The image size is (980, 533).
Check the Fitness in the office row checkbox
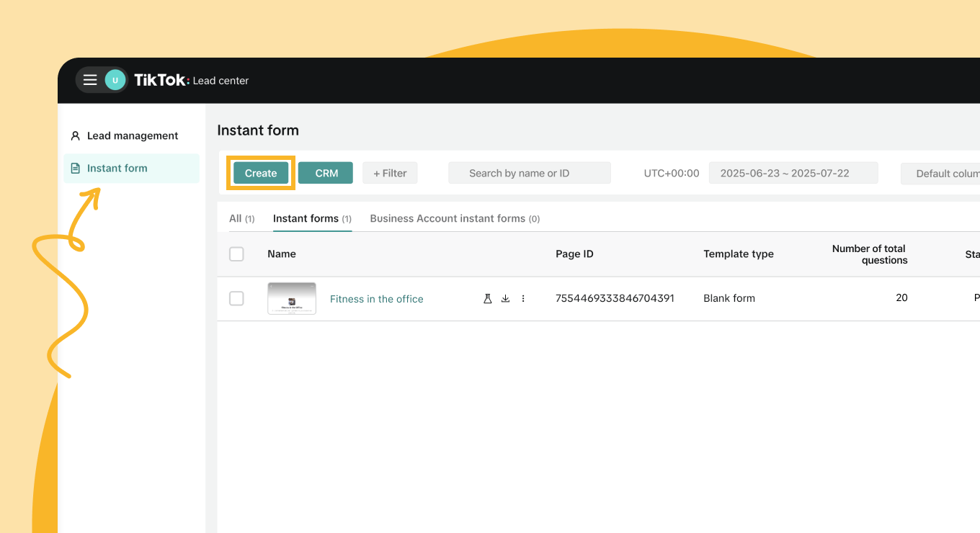point(236,299)
